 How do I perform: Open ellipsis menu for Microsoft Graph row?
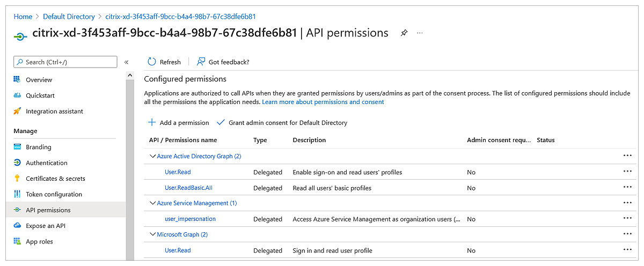(627, 234)
